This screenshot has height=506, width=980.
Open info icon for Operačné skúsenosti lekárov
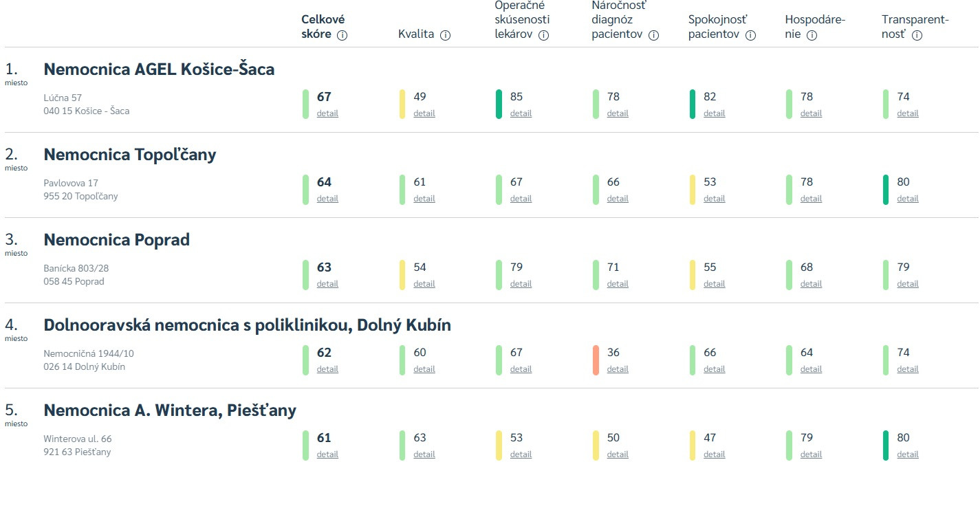coord(544,35)
